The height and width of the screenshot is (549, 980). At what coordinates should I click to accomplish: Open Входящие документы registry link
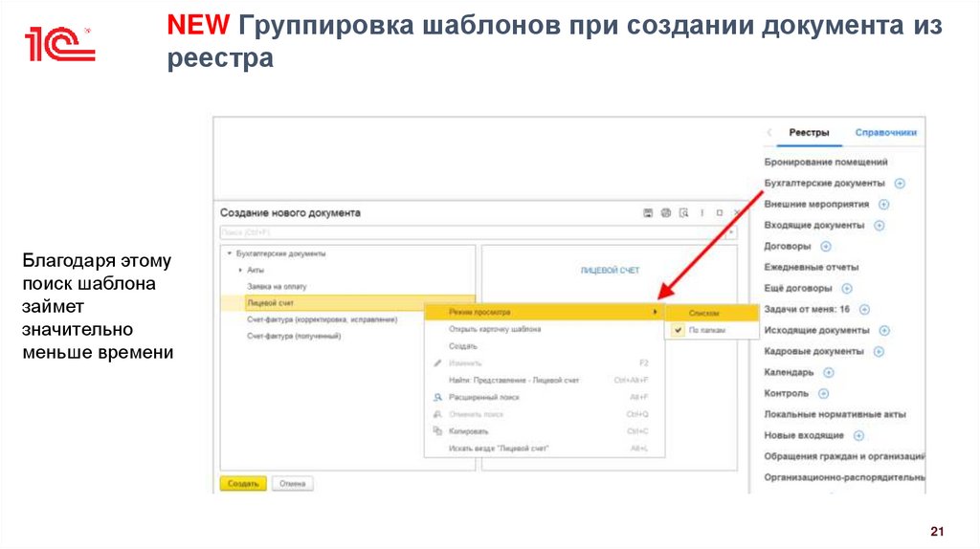[x=813, y=226]
